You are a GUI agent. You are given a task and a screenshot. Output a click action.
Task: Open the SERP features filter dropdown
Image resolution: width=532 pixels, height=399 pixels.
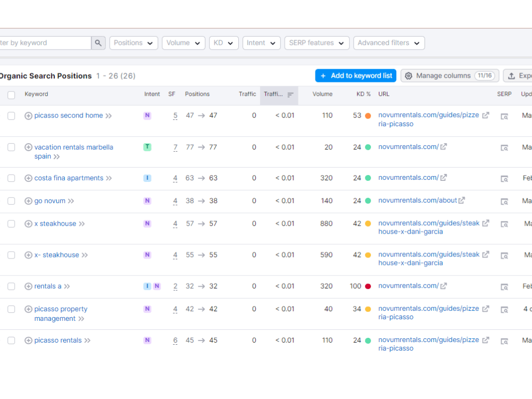coord(317,43)
